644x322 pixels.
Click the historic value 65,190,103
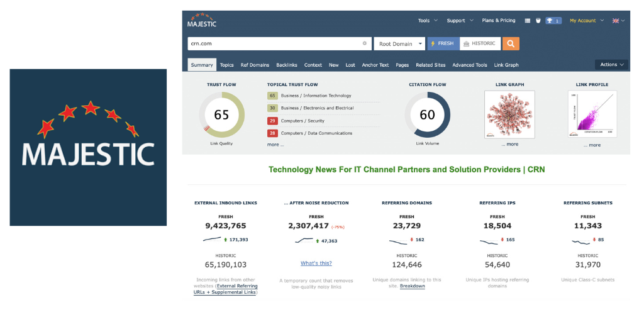tap(226, 265)
